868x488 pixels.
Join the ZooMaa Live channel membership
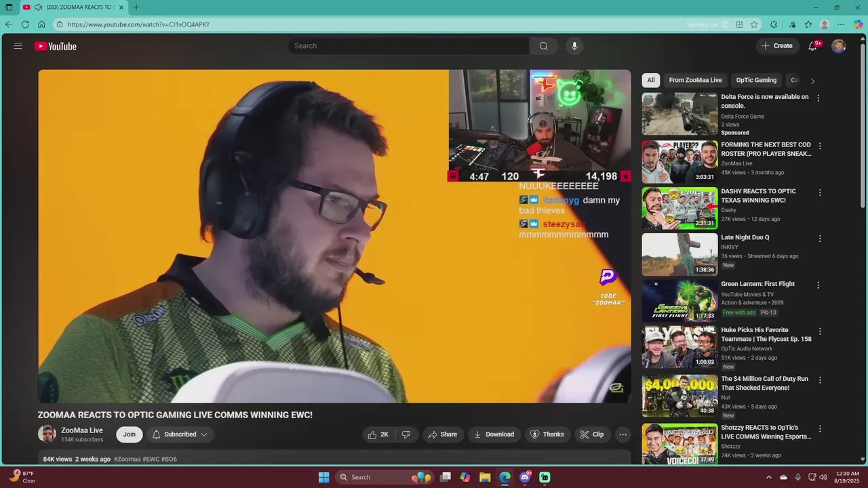tap(130, 434)
